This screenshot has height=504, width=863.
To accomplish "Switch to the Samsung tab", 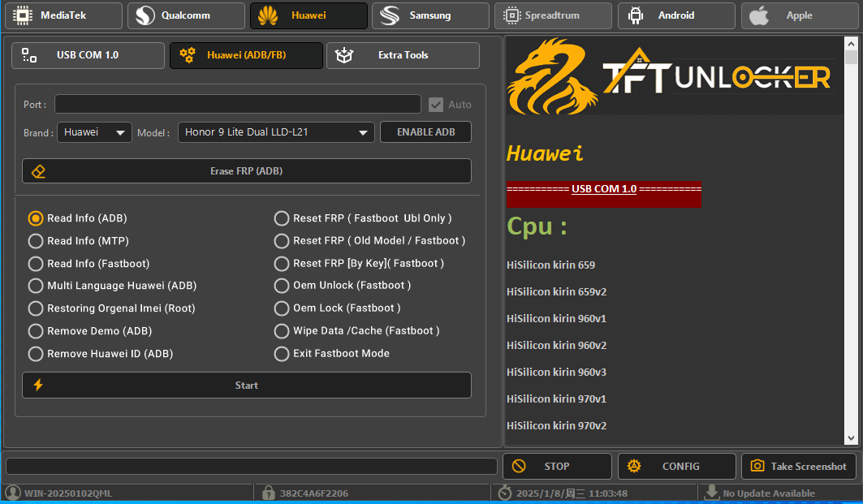I will (x=430, y=15).
